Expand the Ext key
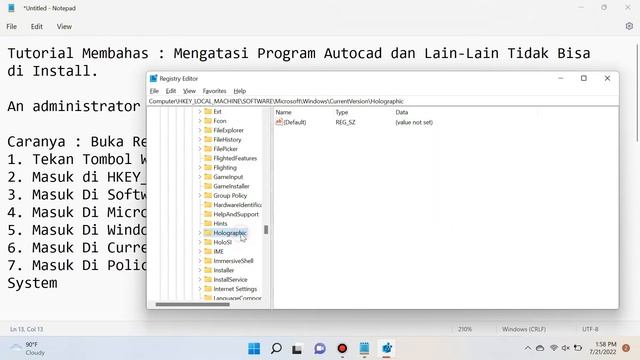 tap(200, 111)
